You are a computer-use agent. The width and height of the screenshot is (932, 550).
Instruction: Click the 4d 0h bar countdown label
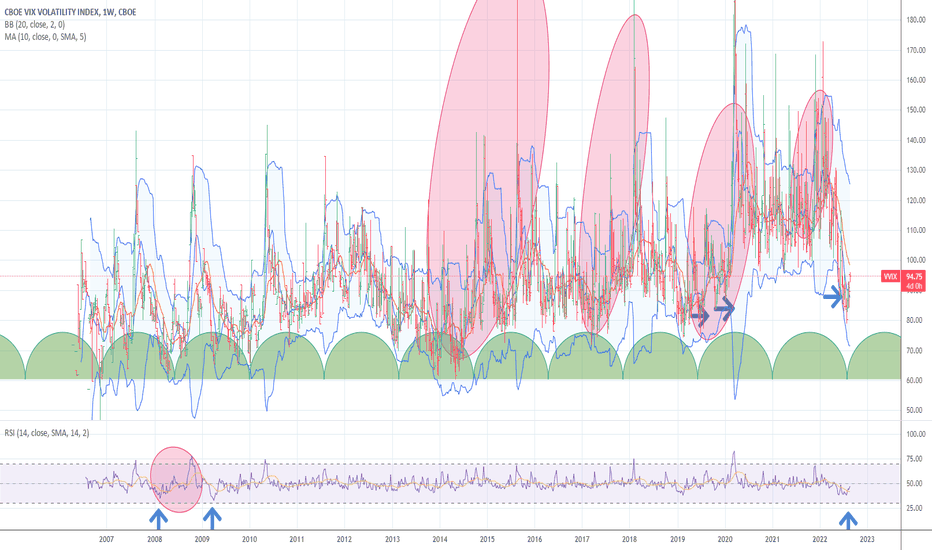(914, 286)
